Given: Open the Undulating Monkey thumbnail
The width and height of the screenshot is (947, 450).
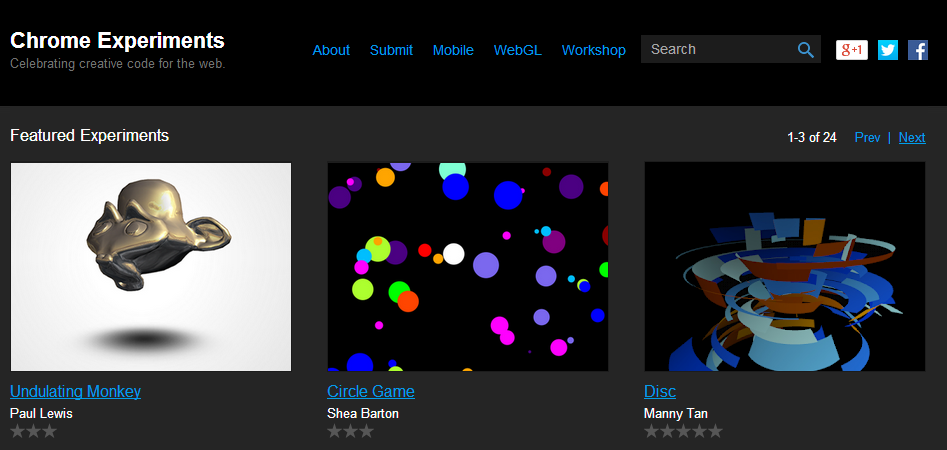Looking at the screenshot, I should pyautogui.click(x=151, y=266).
